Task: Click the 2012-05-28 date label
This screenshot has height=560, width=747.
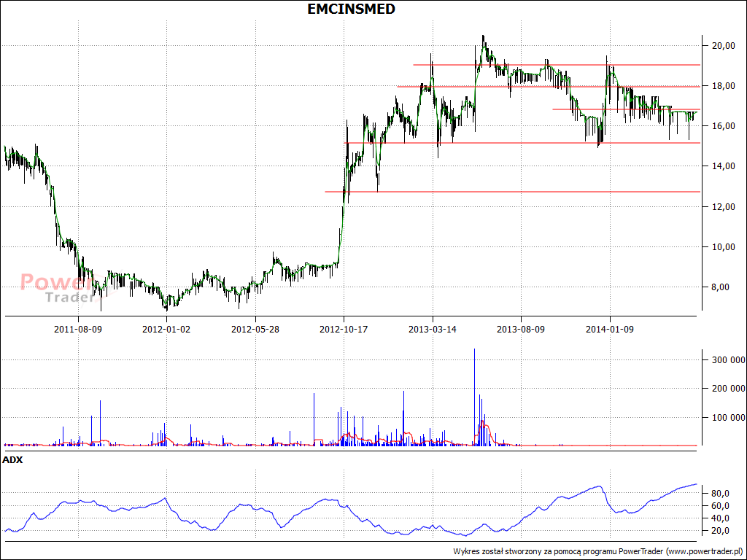Action: [255, 329]
